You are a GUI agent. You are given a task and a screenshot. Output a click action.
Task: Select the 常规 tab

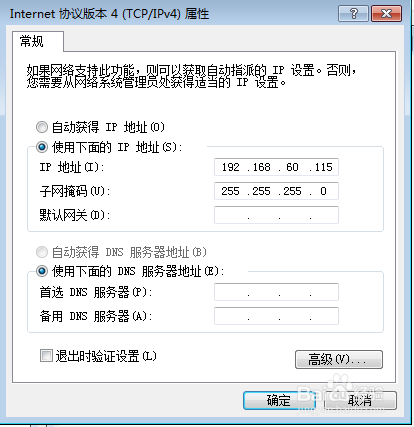tap(32, 42)
